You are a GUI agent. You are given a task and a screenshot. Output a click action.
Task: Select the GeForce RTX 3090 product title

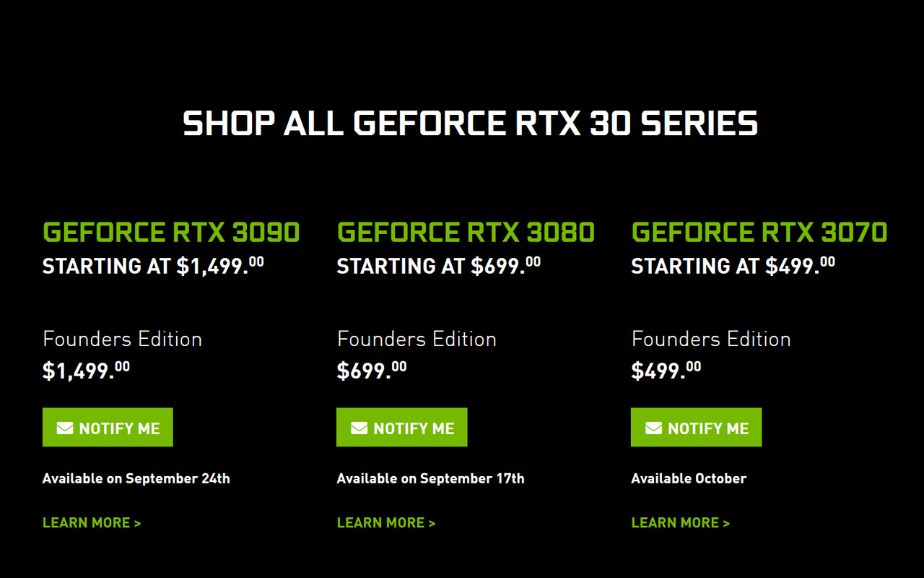click(x=171, y=232)
